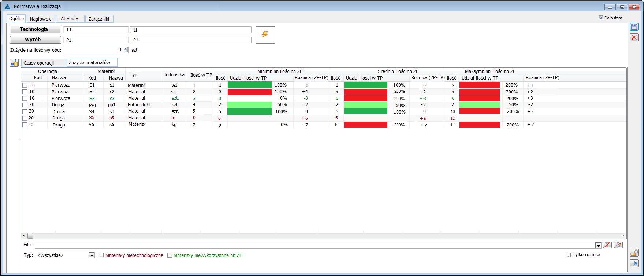
Task: Click the green s3 material name cell
Action: click(x=112, y=99)
